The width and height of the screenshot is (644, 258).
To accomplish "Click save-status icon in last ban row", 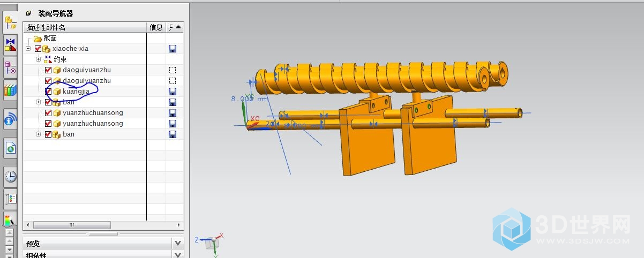I will [173, 134].
